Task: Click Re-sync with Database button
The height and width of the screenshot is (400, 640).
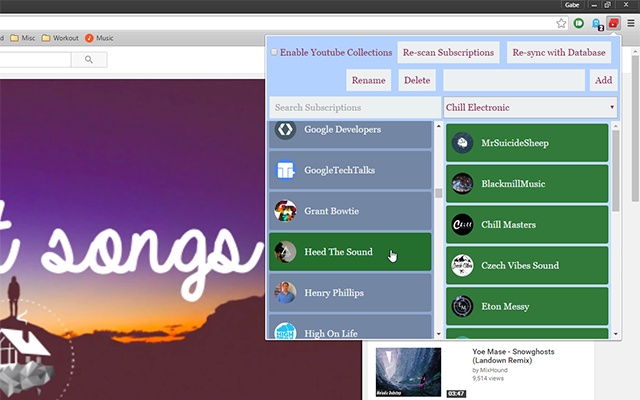Action: [559, 52]
